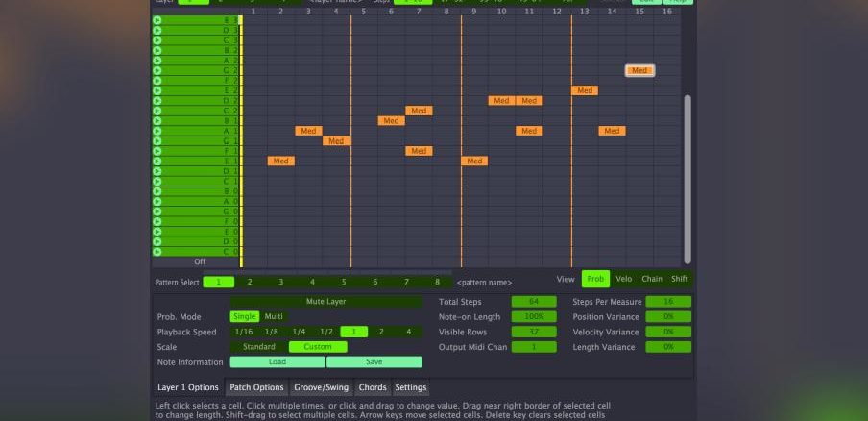
Task: Select pattern 1
Action: pyautogui.click(x=219, y=282)
